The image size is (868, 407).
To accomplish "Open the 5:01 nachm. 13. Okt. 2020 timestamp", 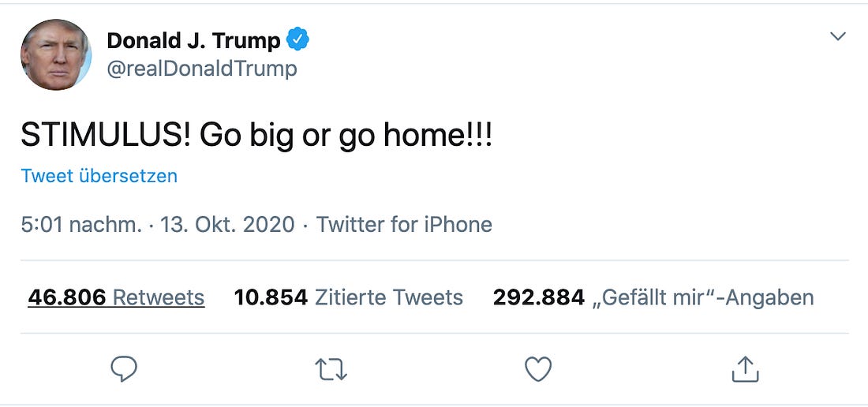I will (x=158, y=225).
